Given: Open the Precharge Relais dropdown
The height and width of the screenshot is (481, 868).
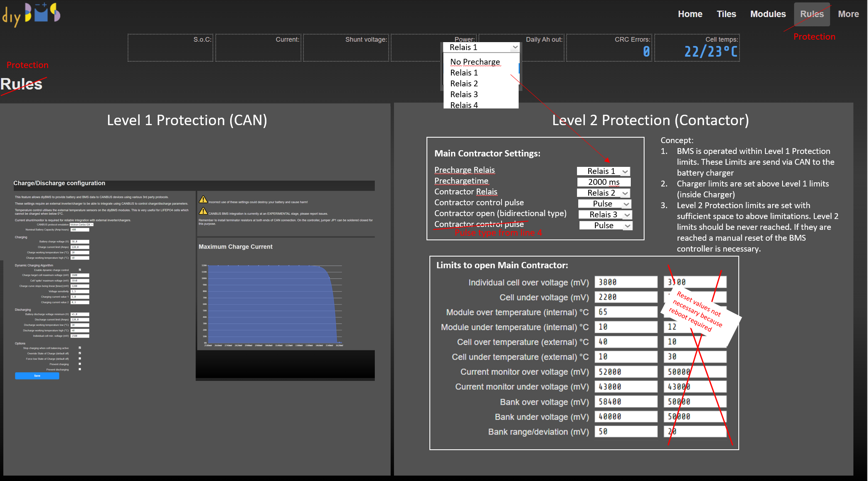Looking at the screenshot, I should click(603, 171).
